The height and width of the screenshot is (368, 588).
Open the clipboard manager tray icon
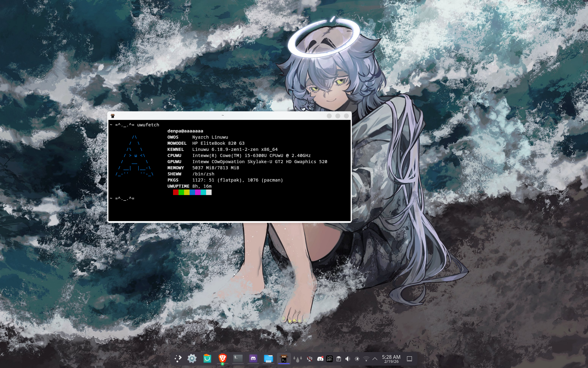pos(339,359)
